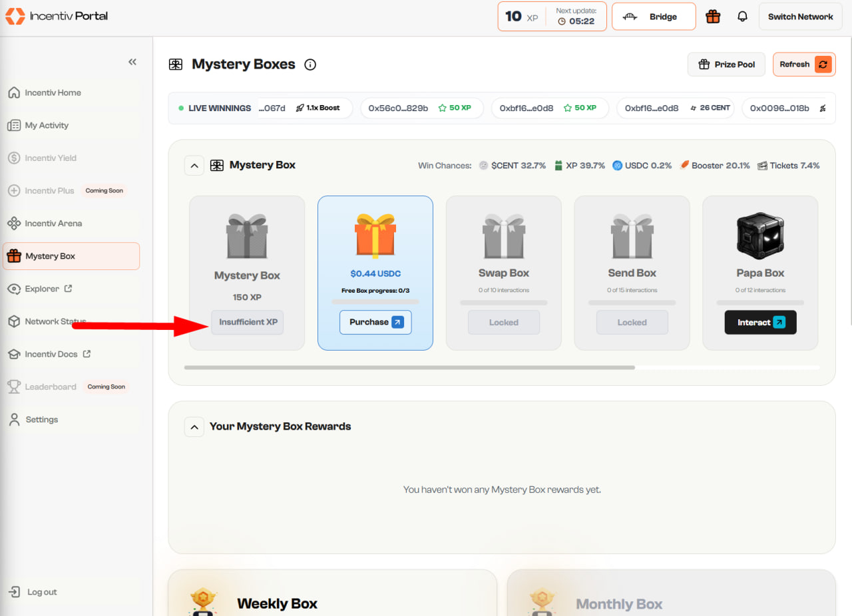
Task: Click the Refresh button
Action: pos(803,65)
